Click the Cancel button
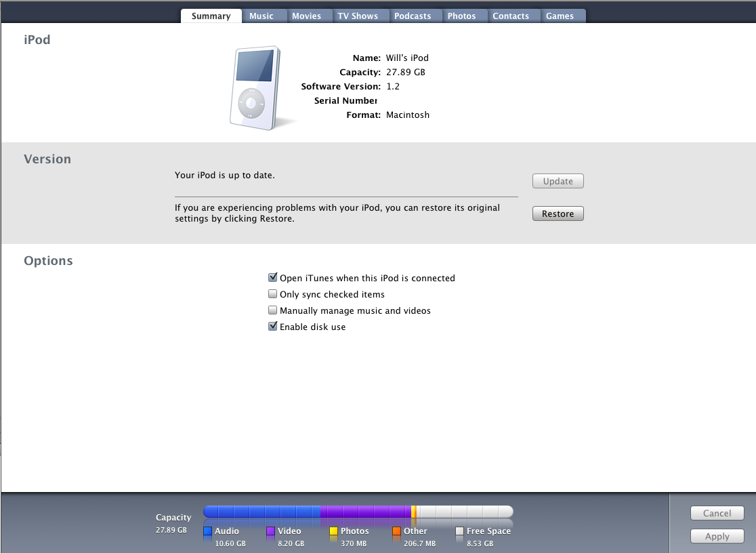The image size is (756, 553). tap(717, 513)
